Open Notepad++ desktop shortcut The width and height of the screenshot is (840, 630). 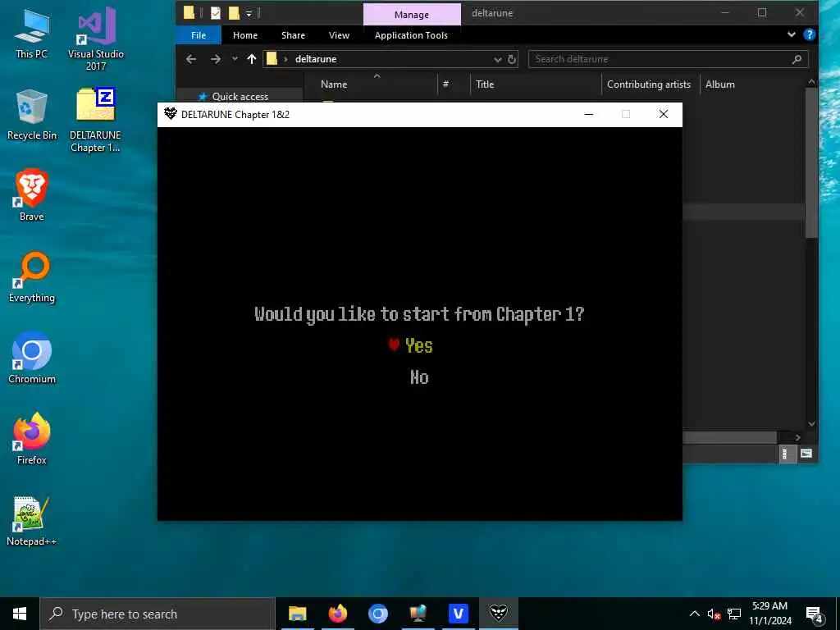click(x=32, y=521)
